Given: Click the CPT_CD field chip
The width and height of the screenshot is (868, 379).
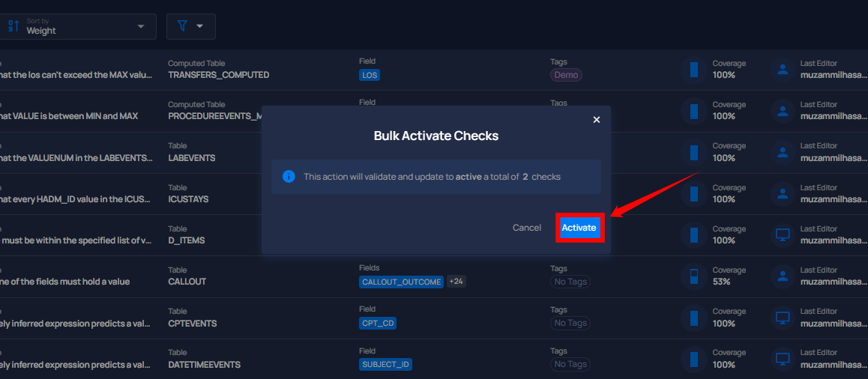Looking at the screenshot, I should point(378,323).
